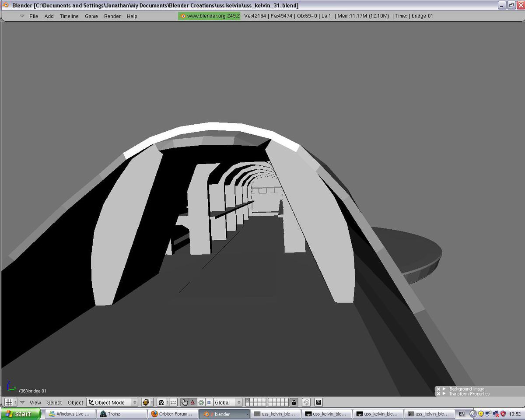
Task: Click the Ve:42164 vertex count text
Action: pyautogui.click(x=255, y=16)
